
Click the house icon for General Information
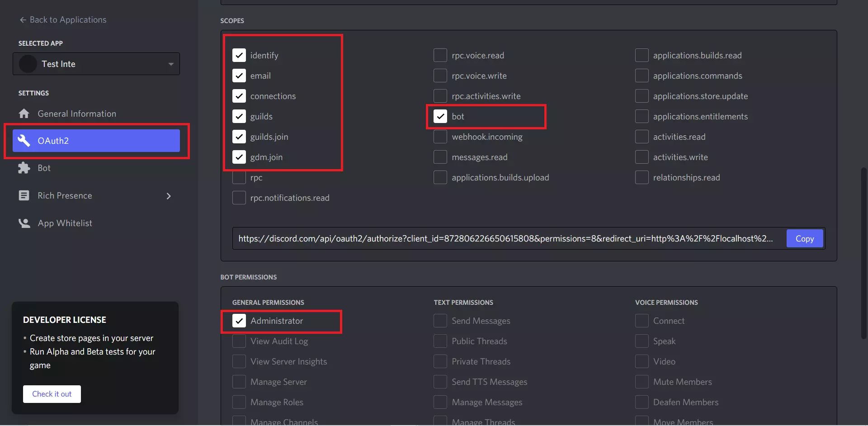[24, 114]
